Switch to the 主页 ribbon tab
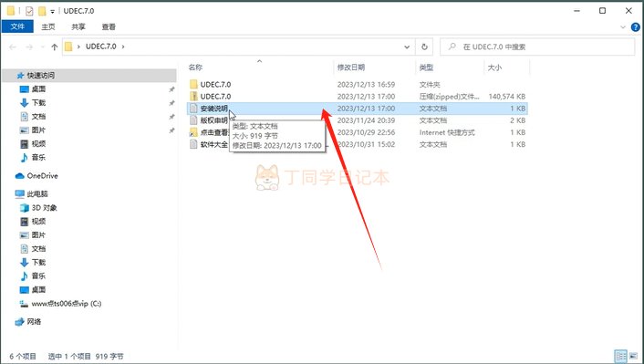This screenshot has width=644, height=364. point(47,26)
